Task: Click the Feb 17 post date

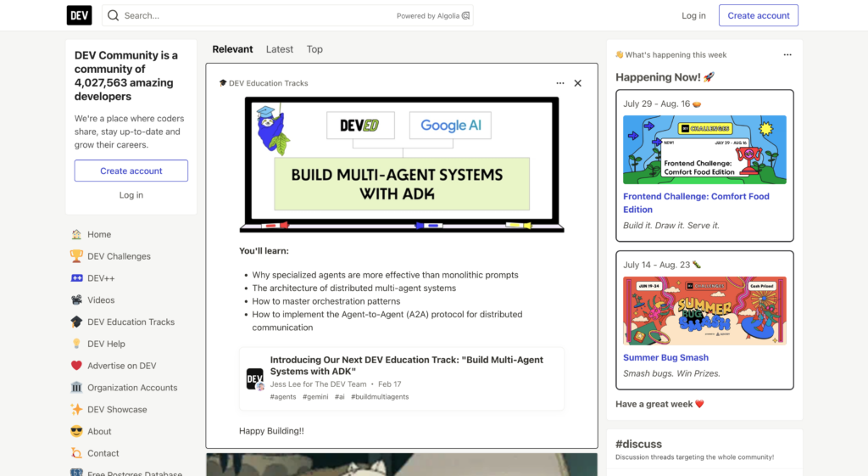Action: (x=390, y=384)
